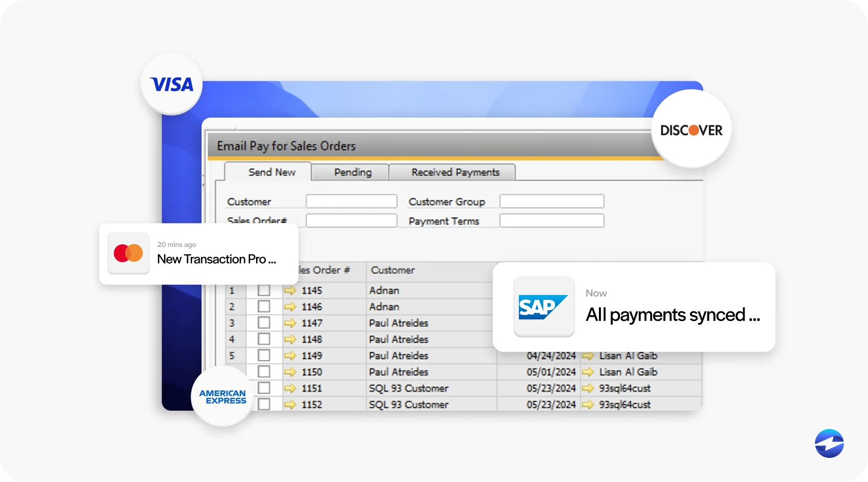
Task: Click the Mastercard icon in notification
Action: (128, 253)
